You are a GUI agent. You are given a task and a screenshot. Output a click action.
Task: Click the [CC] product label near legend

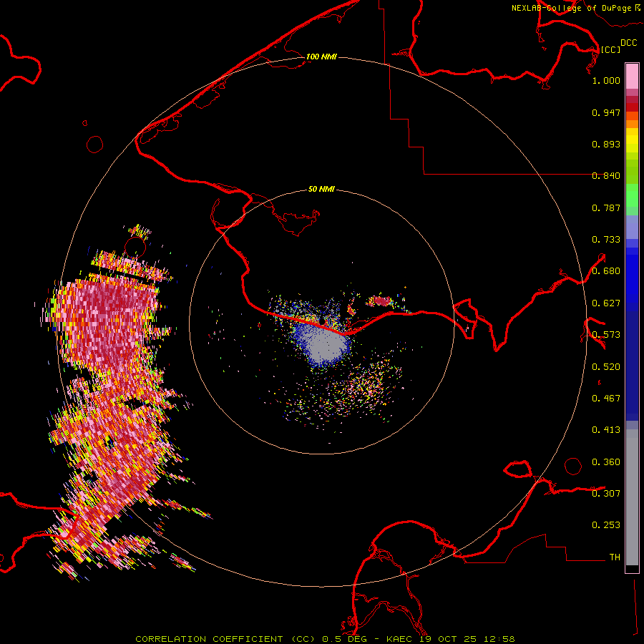click(x=610, y=49)
